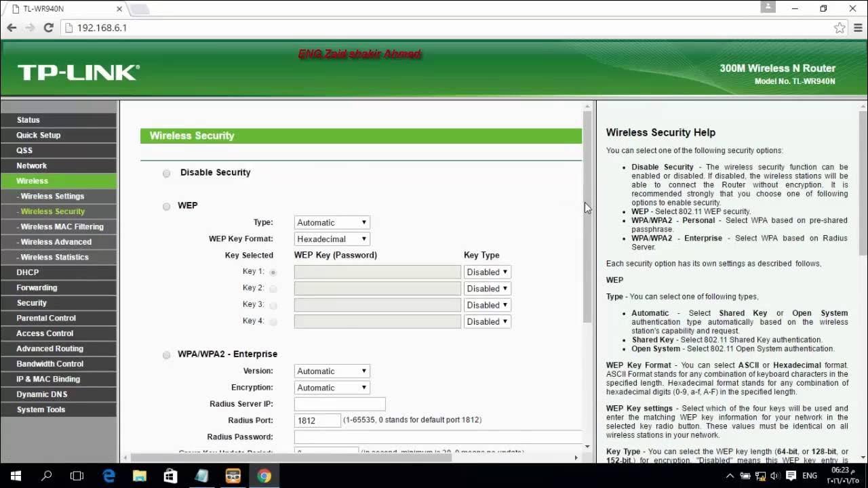Open Enterprise Encryption dropdown

(x=332, y=388)
